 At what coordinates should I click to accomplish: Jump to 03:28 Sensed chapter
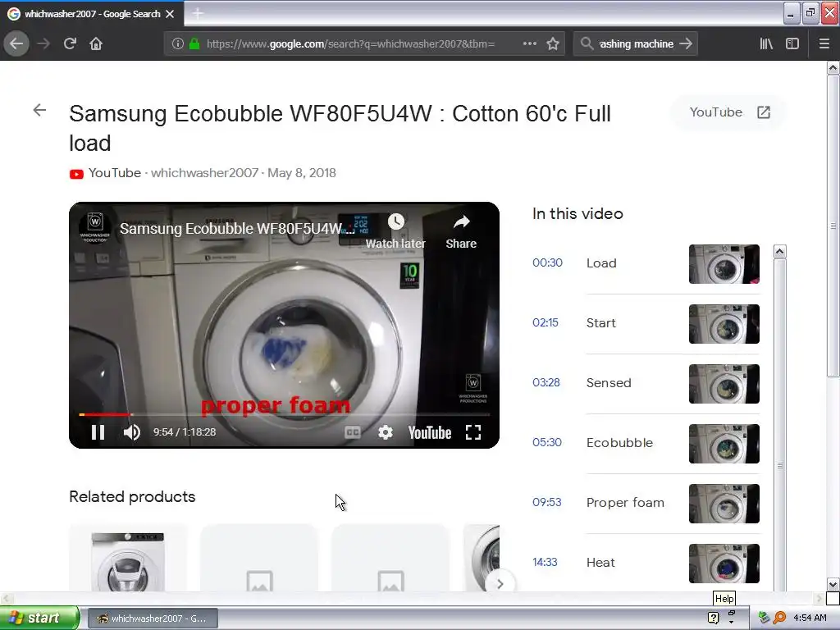(582, 383)
